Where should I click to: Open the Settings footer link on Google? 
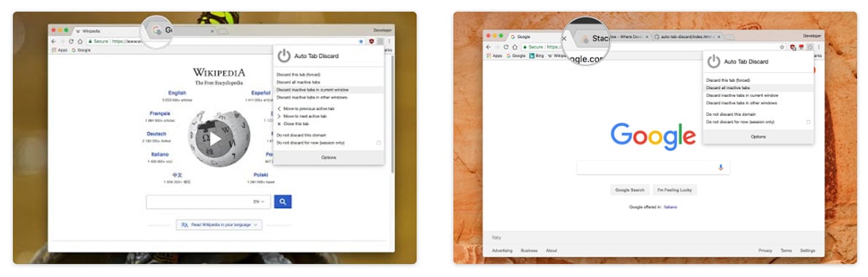[x=807, y=251]
